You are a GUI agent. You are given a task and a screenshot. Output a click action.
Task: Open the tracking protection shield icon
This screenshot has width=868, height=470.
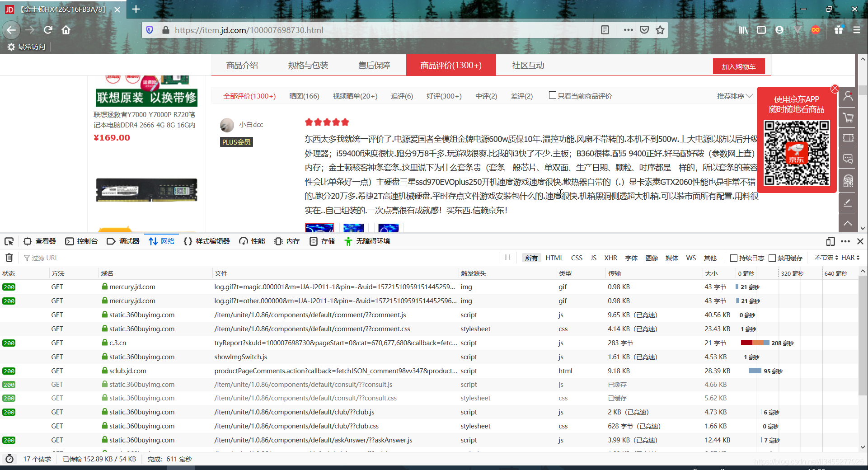(x=150, y=30)
